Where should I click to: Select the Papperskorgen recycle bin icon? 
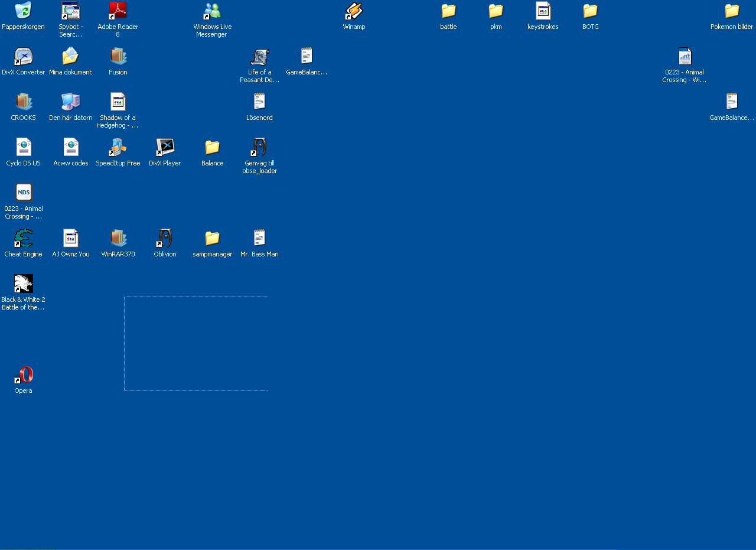pyautogui.click(x=23, y=11)
